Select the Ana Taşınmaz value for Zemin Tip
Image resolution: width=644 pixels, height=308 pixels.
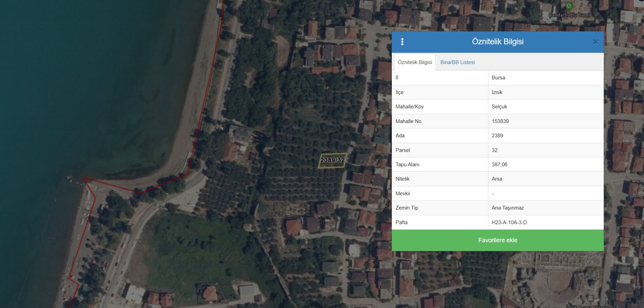click(x=507, y=208)
